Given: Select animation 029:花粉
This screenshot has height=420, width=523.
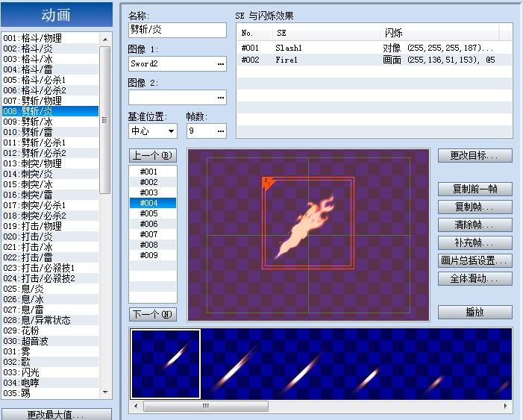Looking at the screenshot, I should tap(51, 330).
